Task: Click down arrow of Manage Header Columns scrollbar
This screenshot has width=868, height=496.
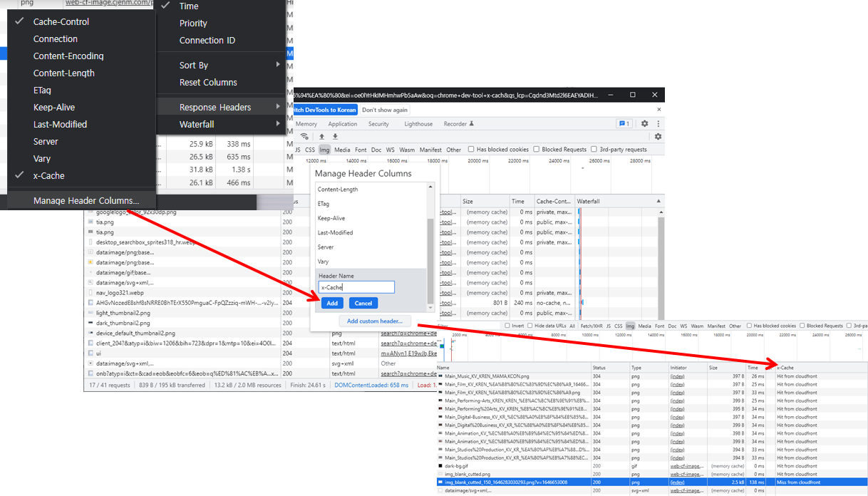Action: (430, 307)
